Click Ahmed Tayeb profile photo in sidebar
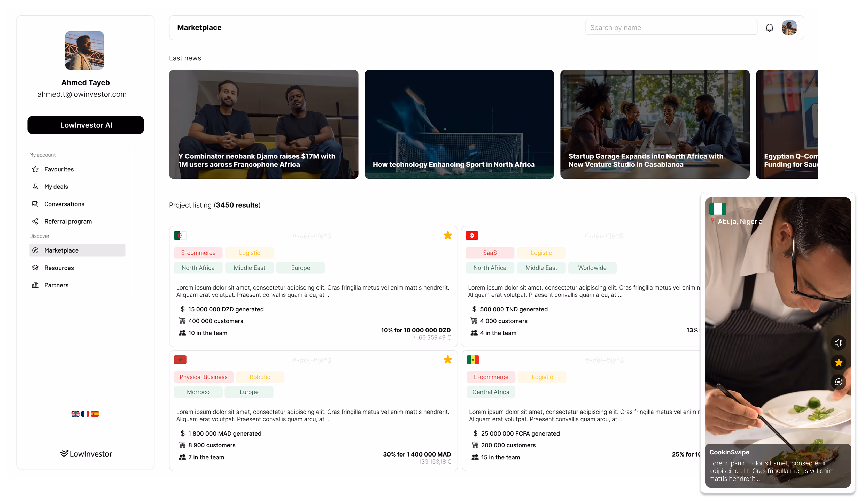Viewport: 868px width, 502px height. click(84, 51)
